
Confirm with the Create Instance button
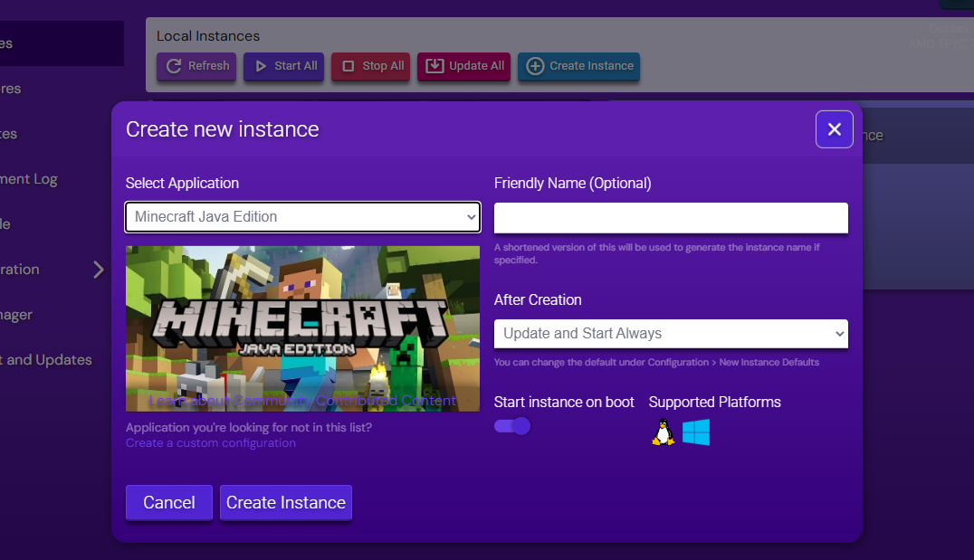[285, 502]
